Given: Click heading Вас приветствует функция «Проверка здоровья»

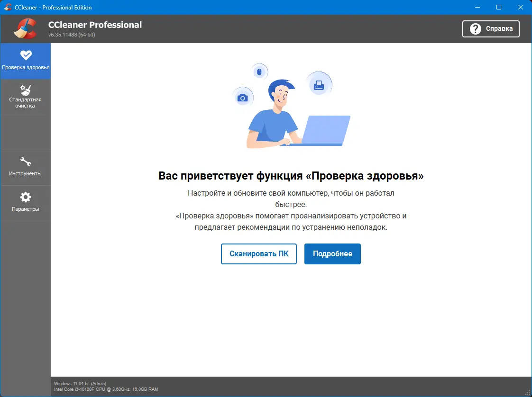Looking at the screenshot, I should [291, 176].
